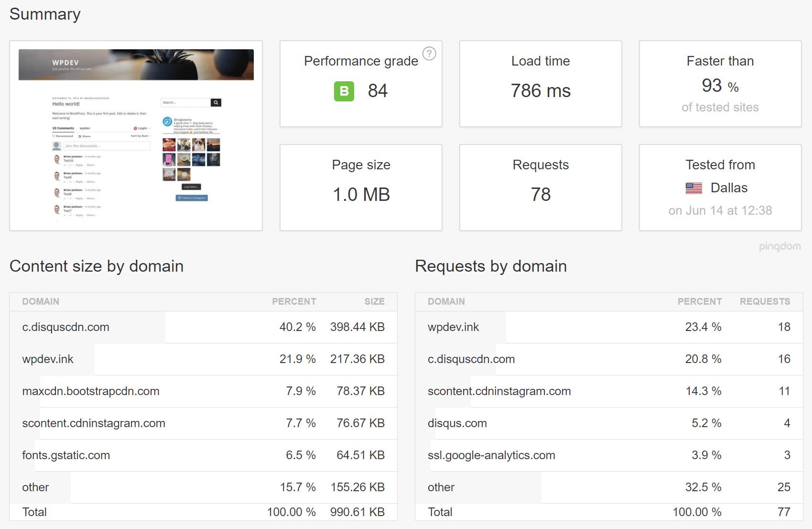Screen dimensions: 812x529
Task: Click the search magnifier icon in the site preview
Action: point(216,102)
